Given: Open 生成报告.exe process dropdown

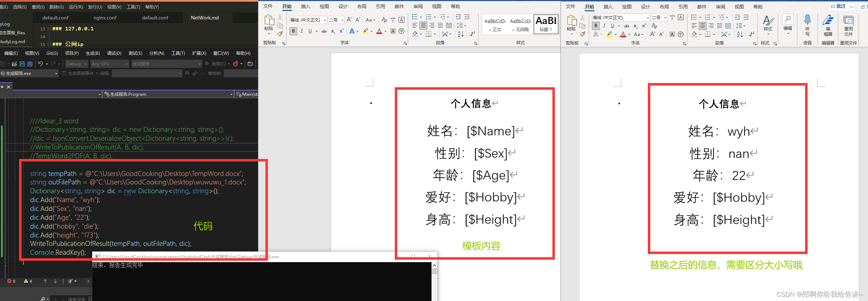Looking at the screenshot, I should point(29,73).
